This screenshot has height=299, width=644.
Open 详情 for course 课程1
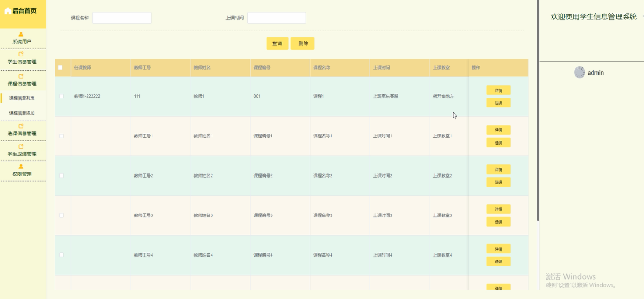pos(498,90)
